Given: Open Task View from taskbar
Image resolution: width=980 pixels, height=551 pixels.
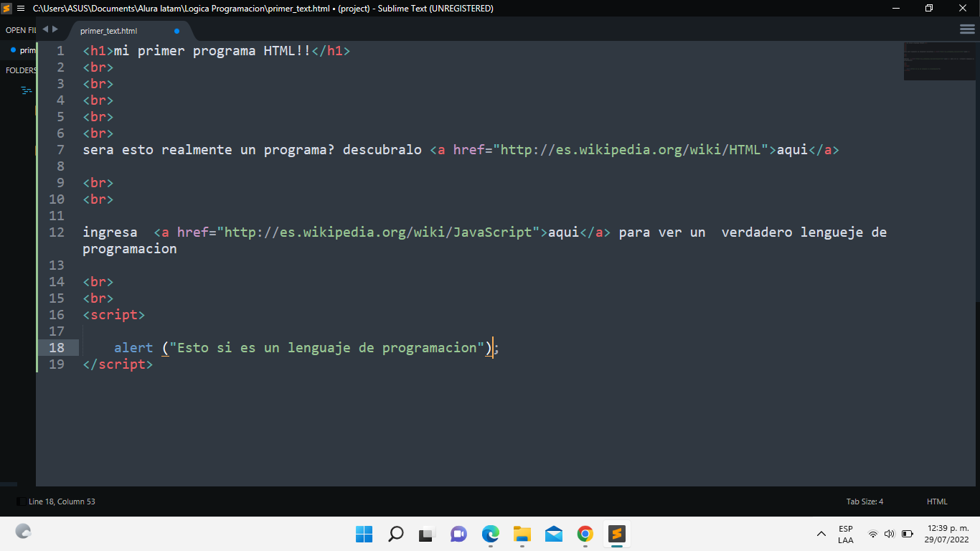Looking at the screenshot, I should (428, 534).
